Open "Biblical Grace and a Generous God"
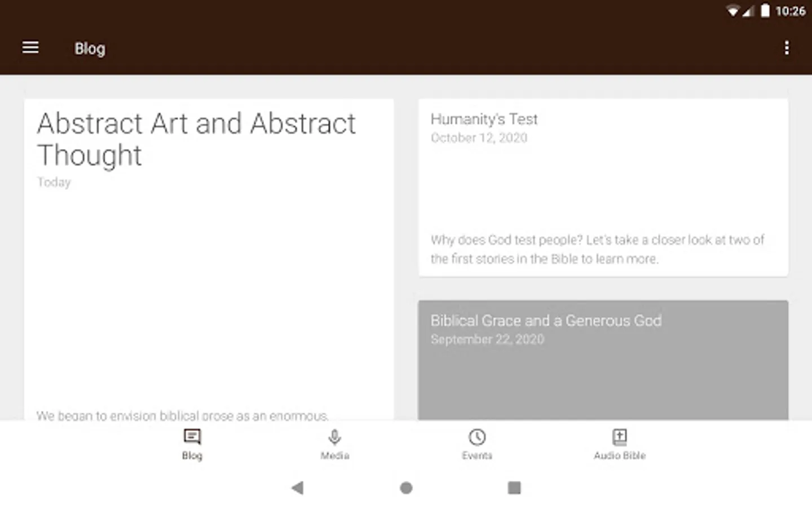Image resolution: width=812 pixels, height=508 pixels. 546,321
